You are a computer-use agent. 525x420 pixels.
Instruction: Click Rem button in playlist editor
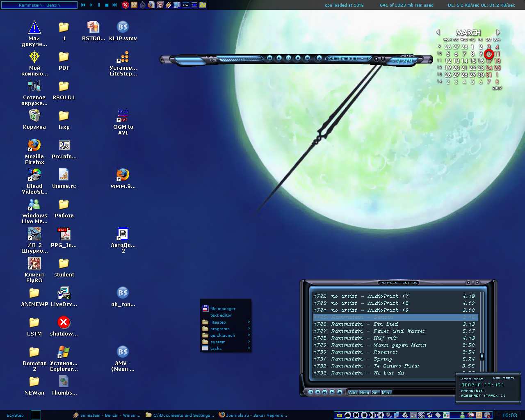pos(365,393)
